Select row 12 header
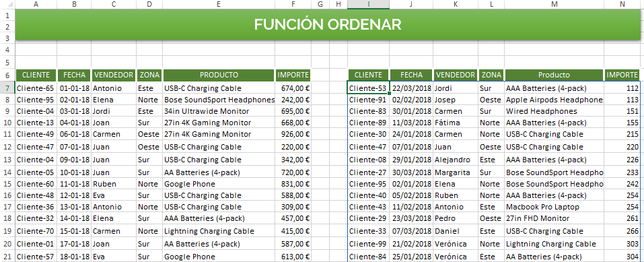The width and height of the screenshot is (644, 262). click(x=7, y=147)
